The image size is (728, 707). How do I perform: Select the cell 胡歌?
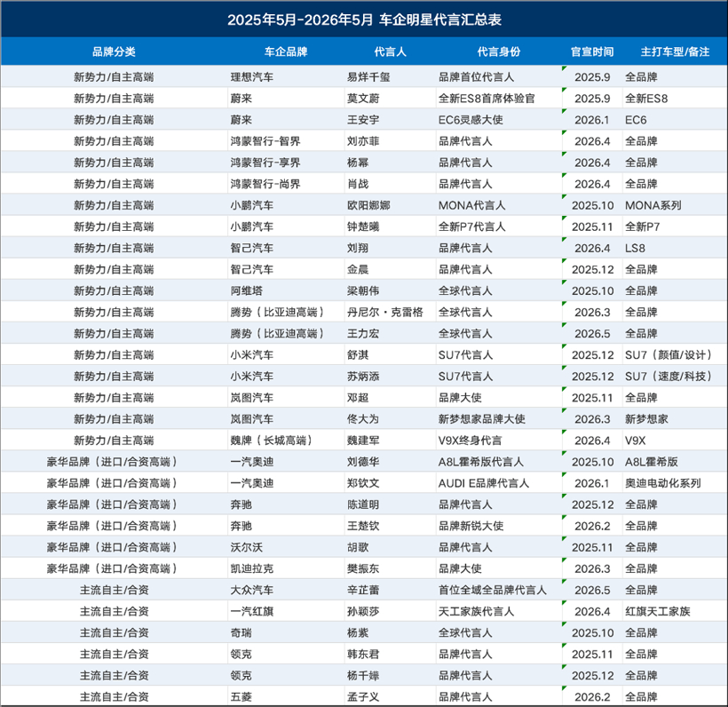point(358,547)
